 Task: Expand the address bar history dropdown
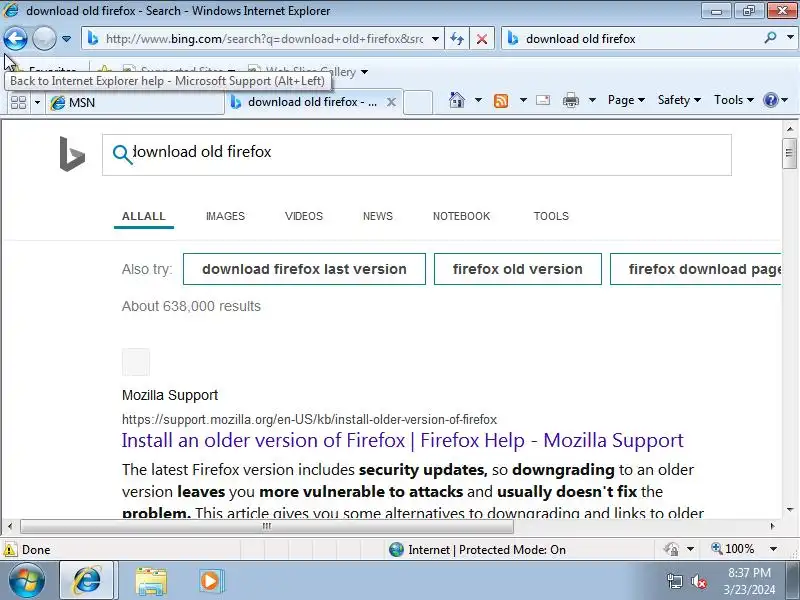(x=435, y=39)
